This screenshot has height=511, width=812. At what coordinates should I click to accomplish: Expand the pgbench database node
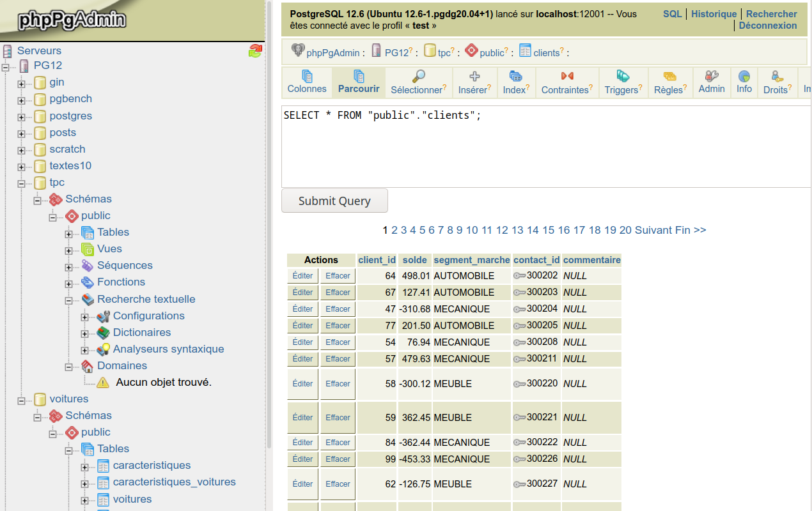click(21, 100)
